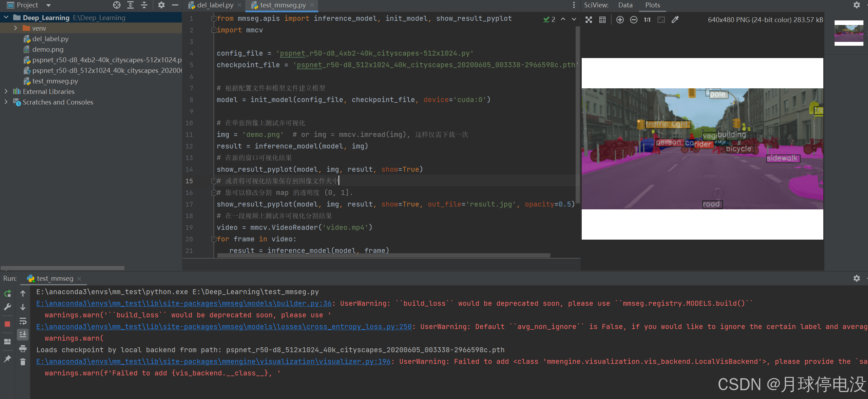868x399 pixels.
Task: Open builder.py:36 warning link
Action: 184,303
